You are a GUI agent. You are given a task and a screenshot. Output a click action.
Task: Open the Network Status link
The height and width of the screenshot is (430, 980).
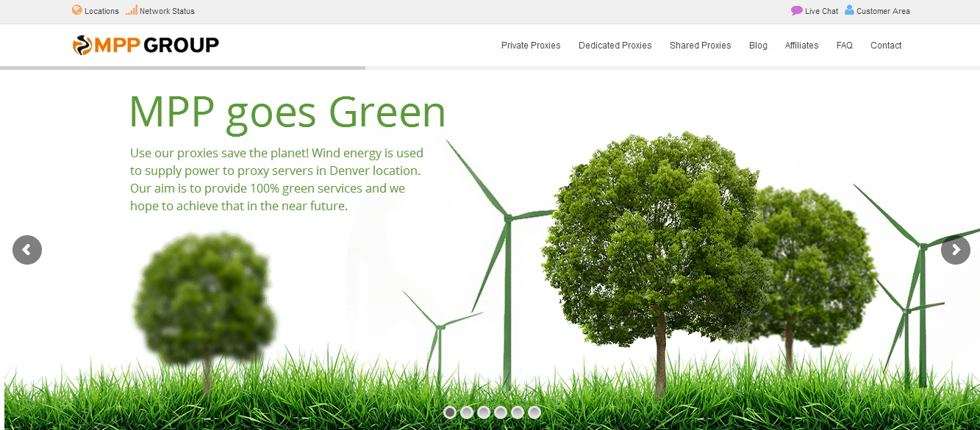click(167, 11)
